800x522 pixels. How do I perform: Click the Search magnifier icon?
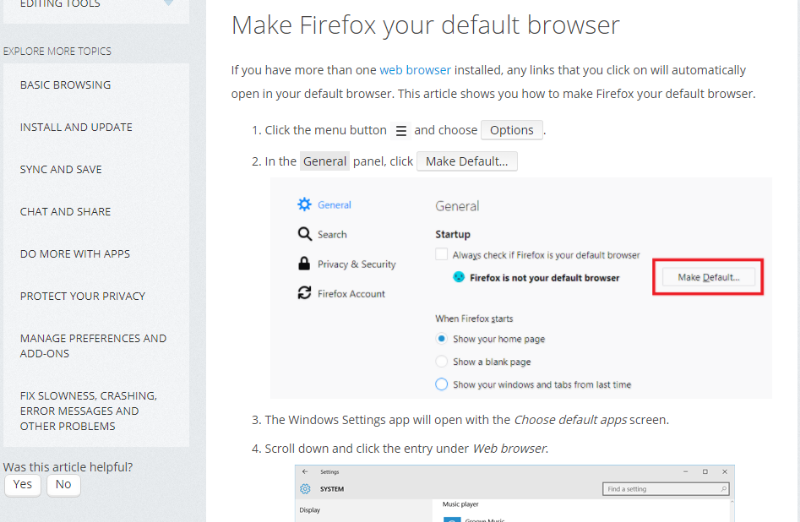click(x=305, y=234)
